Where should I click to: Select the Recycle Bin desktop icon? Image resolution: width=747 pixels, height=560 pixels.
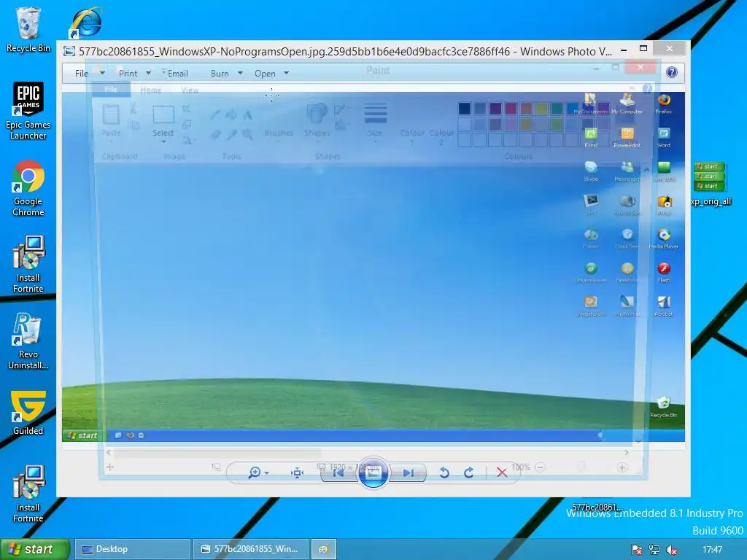click(x=28, y=29)
